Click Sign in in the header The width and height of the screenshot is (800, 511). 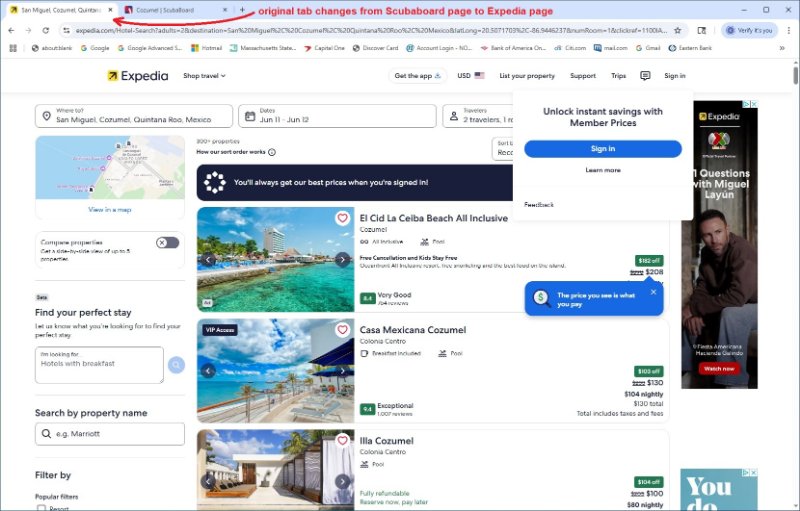coord(674,75)
